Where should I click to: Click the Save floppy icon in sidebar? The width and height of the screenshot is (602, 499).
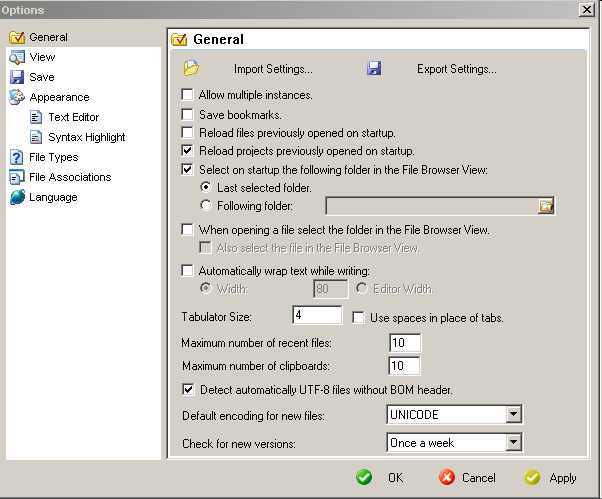(x=17, y=77)
